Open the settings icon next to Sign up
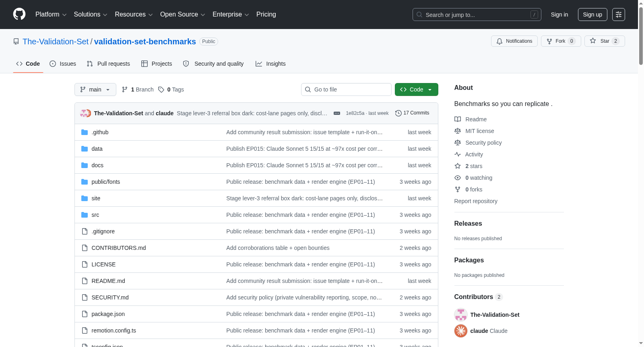 click(x=619, y=15)
